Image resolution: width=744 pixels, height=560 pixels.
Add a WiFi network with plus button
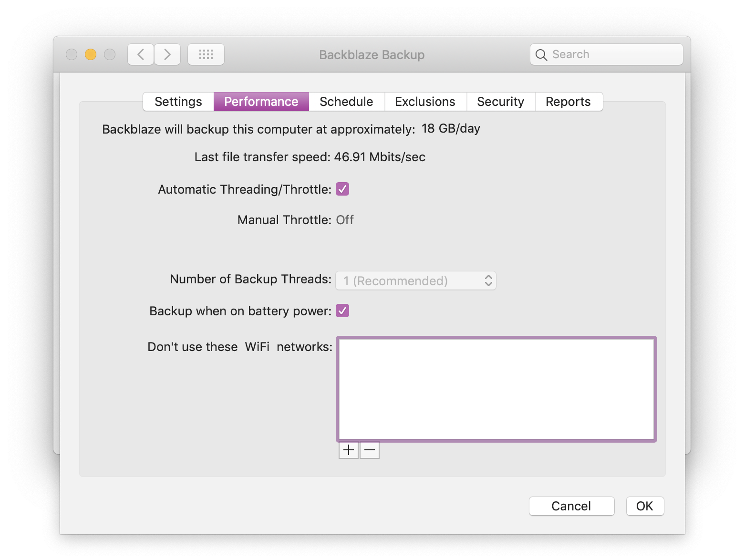[x=349, y=450]
